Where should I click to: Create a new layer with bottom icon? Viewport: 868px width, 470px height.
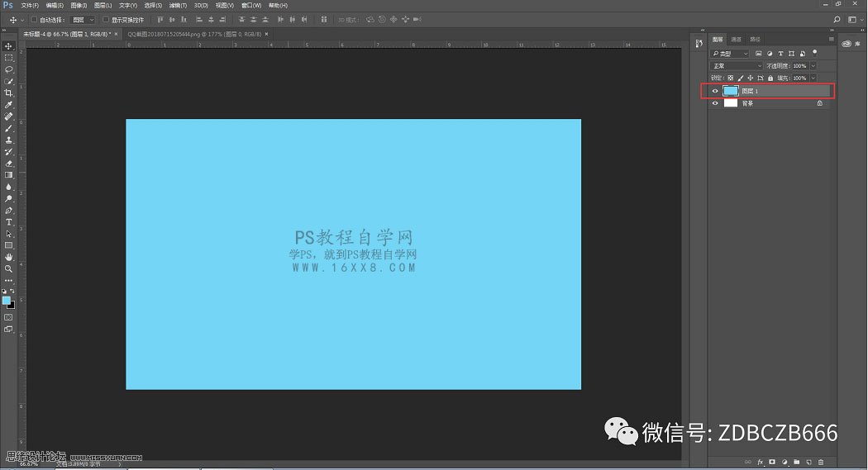pyautogui.click(x=808, y=462)
